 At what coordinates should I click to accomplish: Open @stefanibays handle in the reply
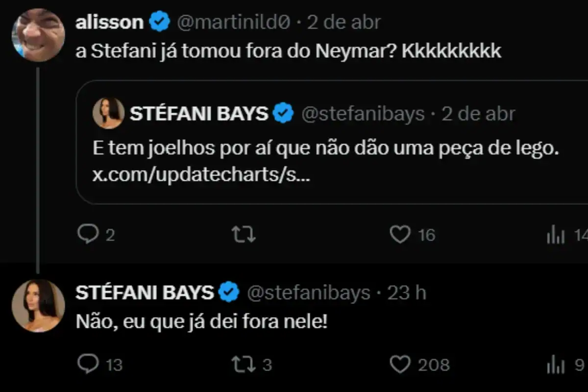tap(308, 293)
